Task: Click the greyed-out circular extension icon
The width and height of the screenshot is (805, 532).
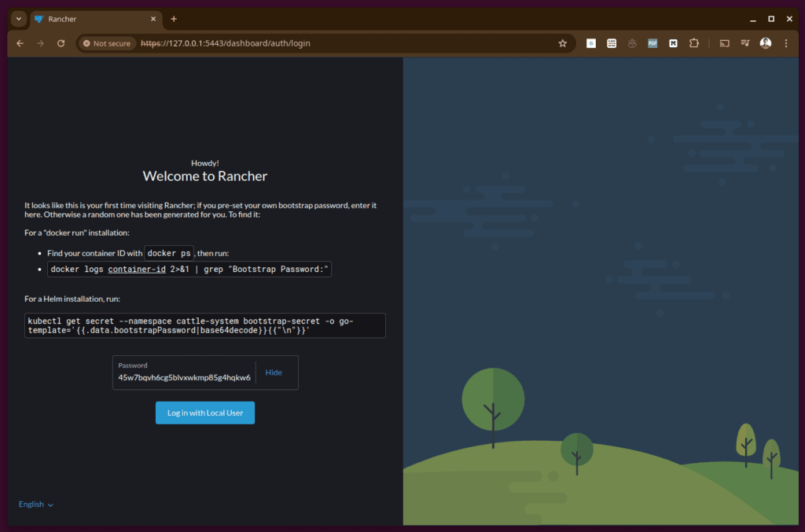Action: pos(632,43)
